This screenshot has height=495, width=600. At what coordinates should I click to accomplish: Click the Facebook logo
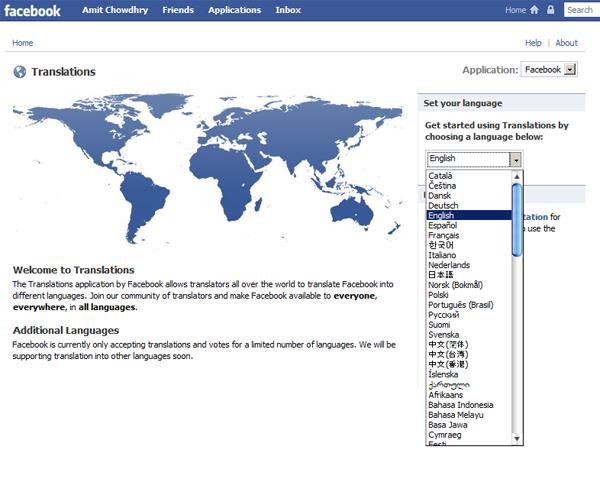pos(32,10)
